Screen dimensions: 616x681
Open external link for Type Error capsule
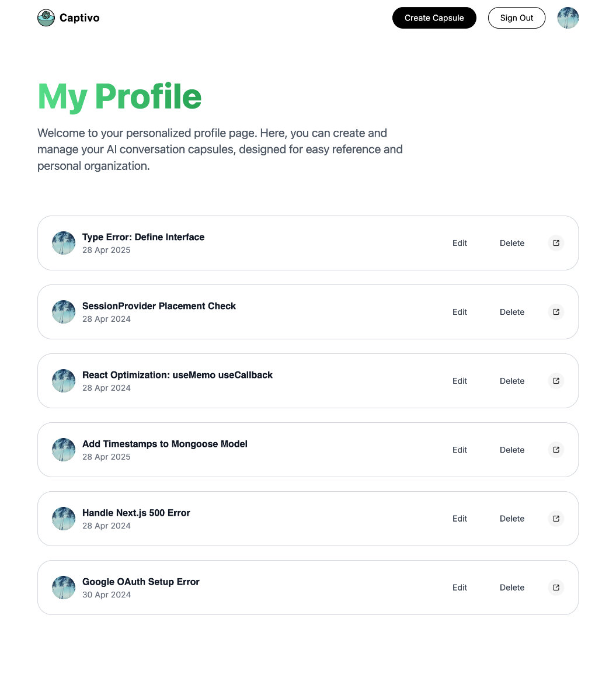click(x=556, y=243)
